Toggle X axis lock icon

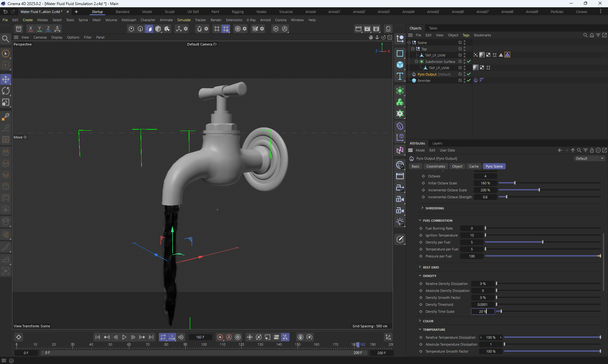tap(30, 29)
